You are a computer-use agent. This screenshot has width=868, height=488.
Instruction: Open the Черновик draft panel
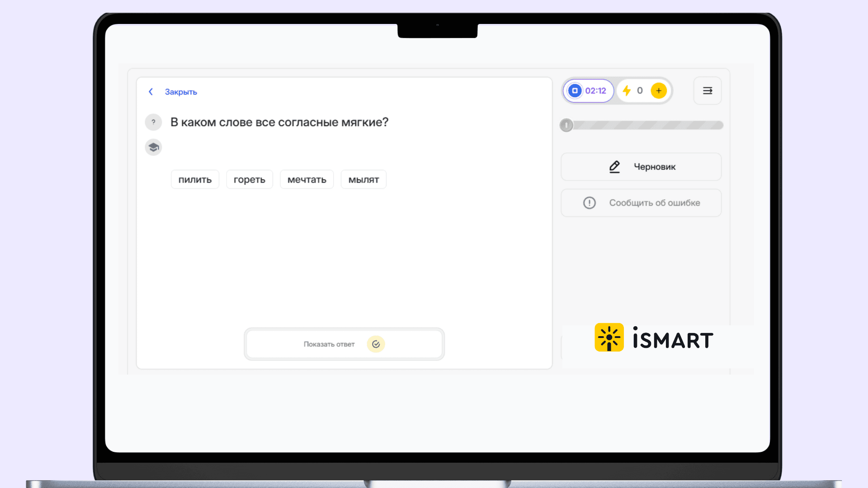click(641, 167)
